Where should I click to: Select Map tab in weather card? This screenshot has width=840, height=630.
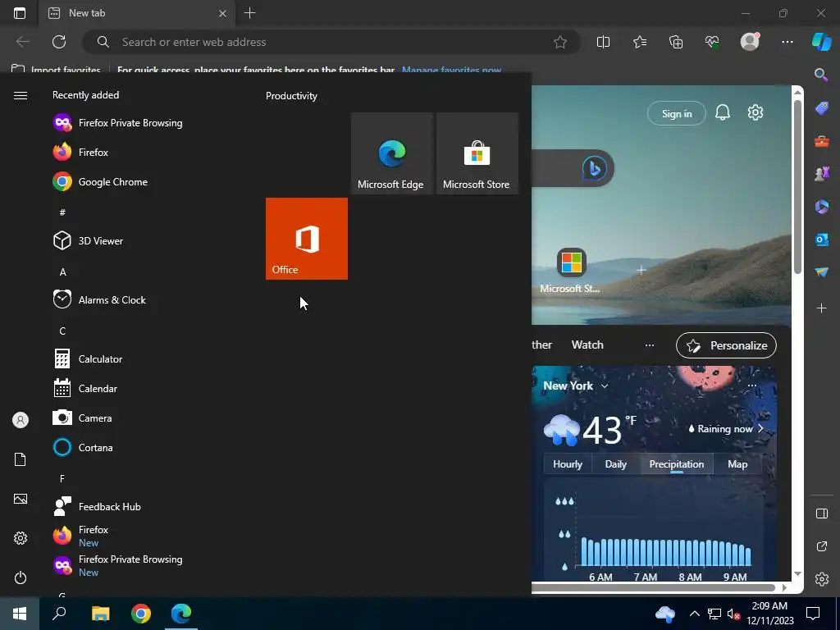tap(737, 464)
